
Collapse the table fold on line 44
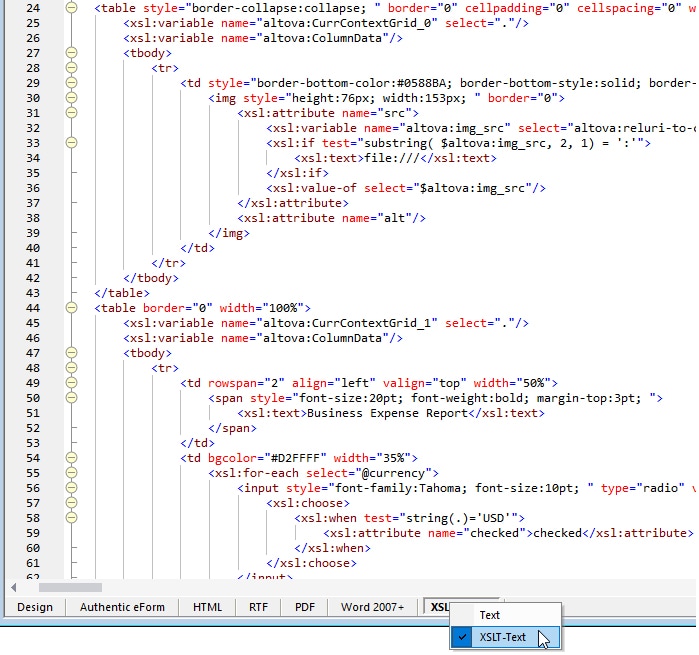pyautogui.click(x=71, y=308)
